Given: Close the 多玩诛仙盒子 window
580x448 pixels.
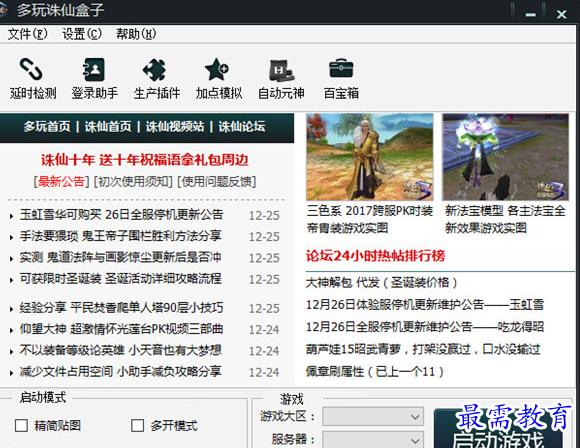Looking at the screenshot, I should [562, 14].
